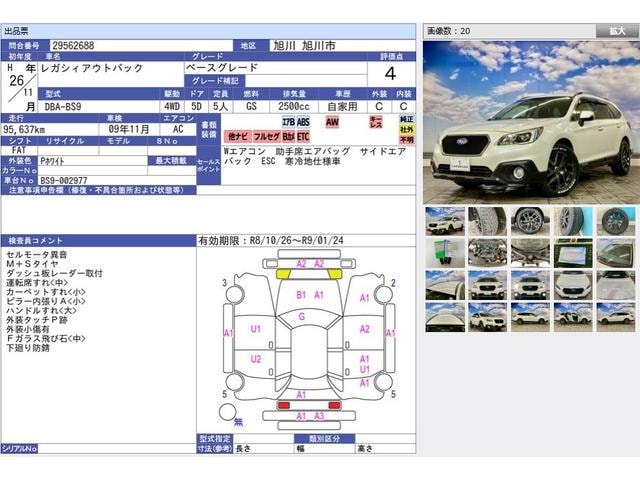Click the 不明 unknown badge

pos(407,140)
